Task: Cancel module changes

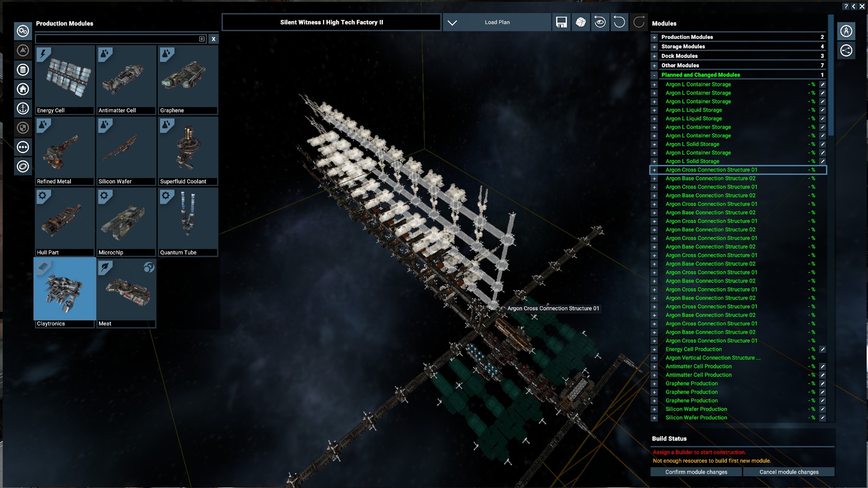Action: point(788,472)
